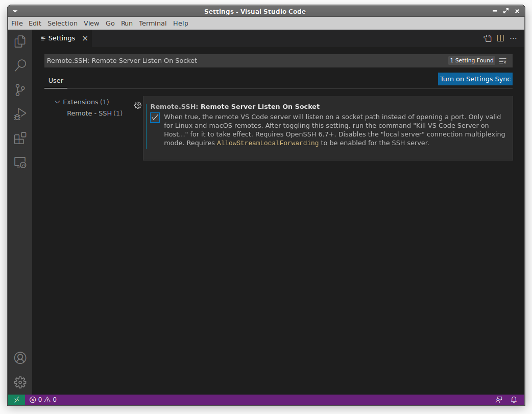Image resolution: width=532 pixels, height=414 pixels.
Task: Toggle the Remote Server Listen On Socket checkbox
Action: [x=155, y=118]
